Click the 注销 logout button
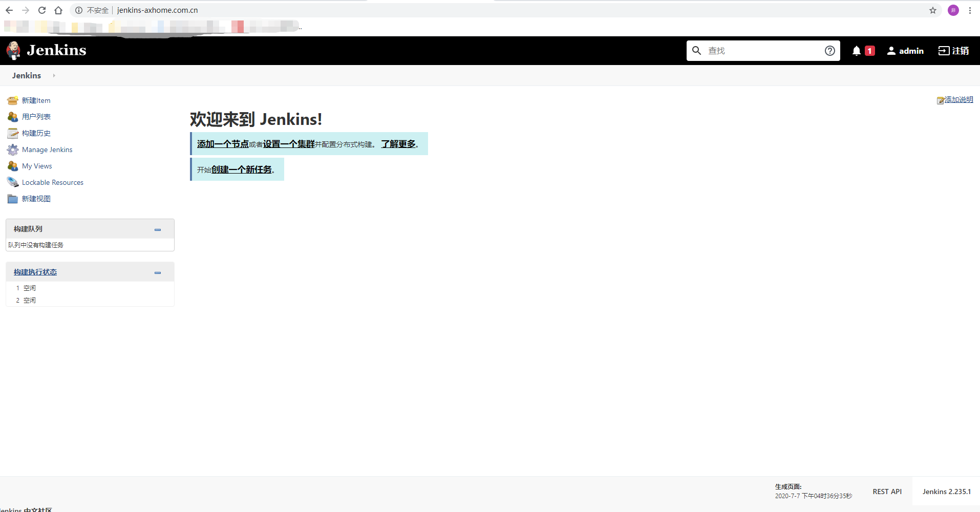Viewport: 980px width, 512px height. [x=953, y=51]
